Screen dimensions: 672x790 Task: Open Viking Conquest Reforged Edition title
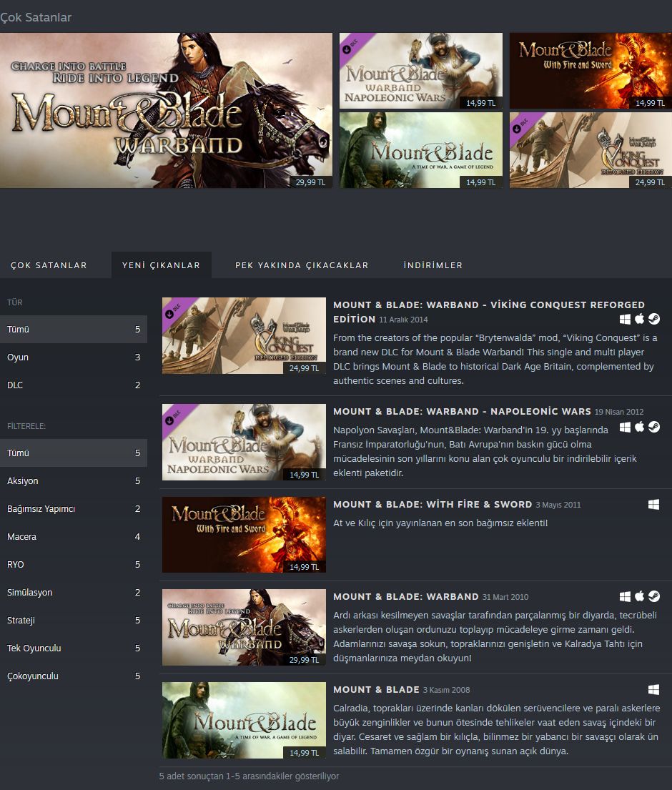click(x=489, y=312)
